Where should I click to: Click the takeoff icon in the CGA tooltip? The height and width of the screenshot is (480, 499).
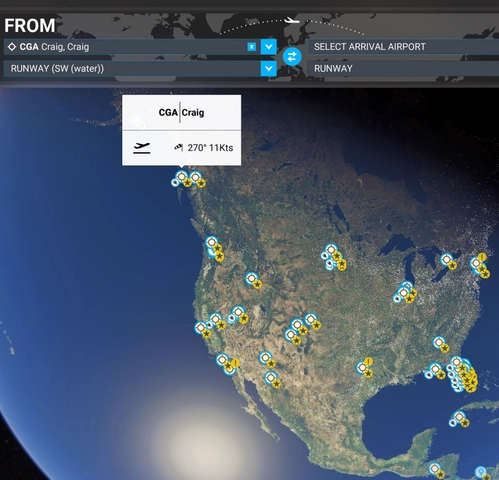tap(142, 148)
